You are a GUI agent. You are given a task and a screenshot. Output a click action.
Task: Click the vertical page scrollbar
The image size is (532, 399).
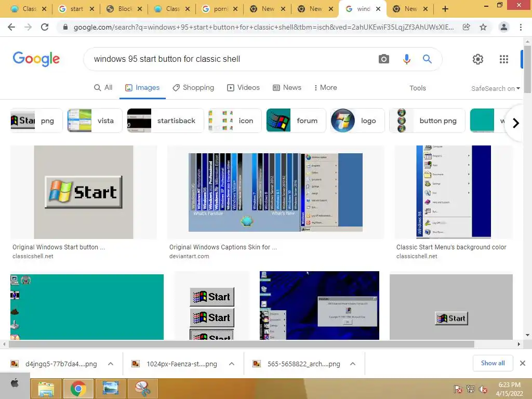pyautogui.click(x=527, y=69)
